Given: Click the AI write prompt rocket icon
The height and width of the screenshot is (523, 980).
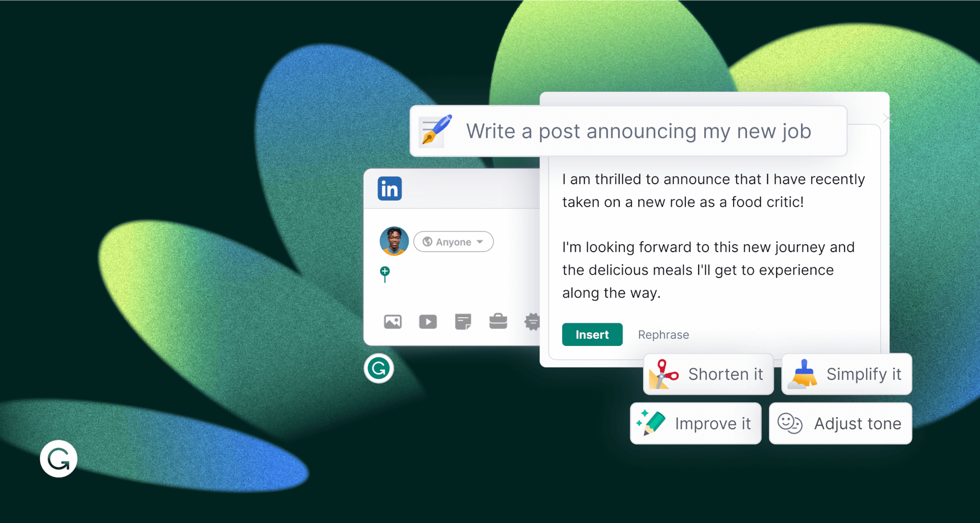Looking at the screenshot, I should pos(434,131).
